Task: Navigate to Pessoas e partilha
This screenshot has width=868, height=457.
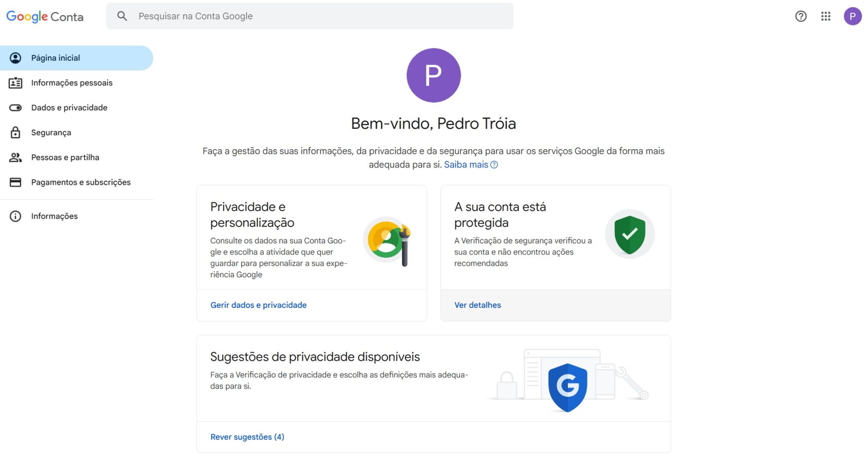Action: click(x=65, y=157)
